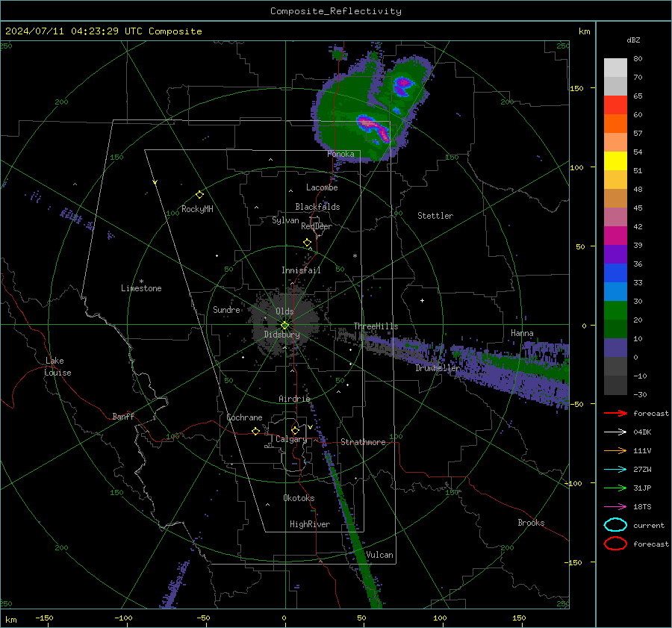
Task: Click the dBZ legend heading
Action: 633,40
